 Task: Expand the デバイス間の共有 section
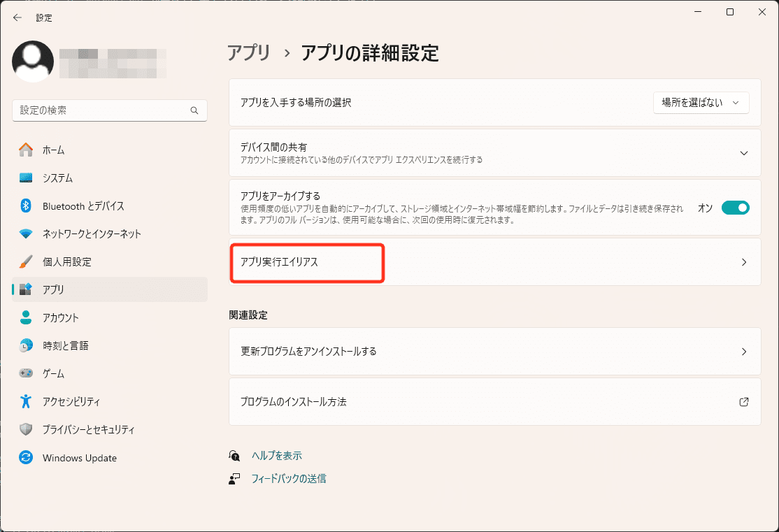(743, 152)
